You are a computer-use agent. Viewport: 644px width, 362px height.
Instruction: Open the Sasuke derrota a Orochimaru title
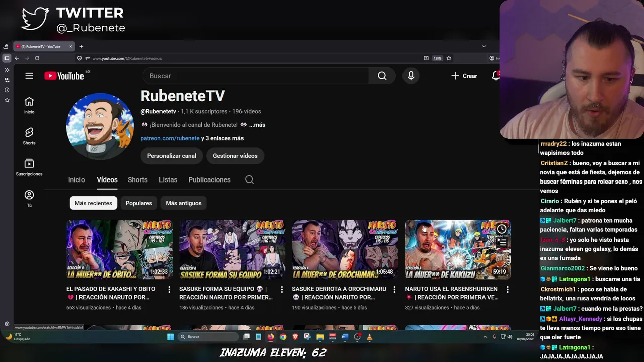[339, 293]
